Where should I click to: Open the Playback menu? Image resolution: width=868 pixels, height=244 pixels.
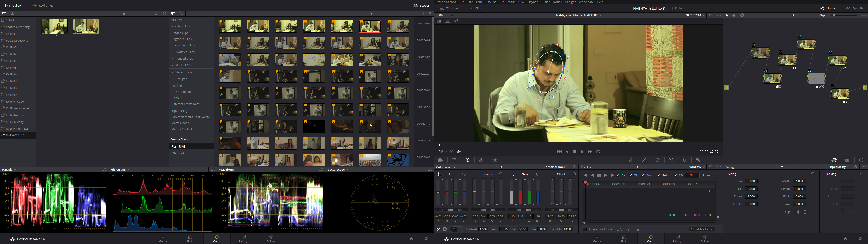pyautogui.click(x=533, y=2)
